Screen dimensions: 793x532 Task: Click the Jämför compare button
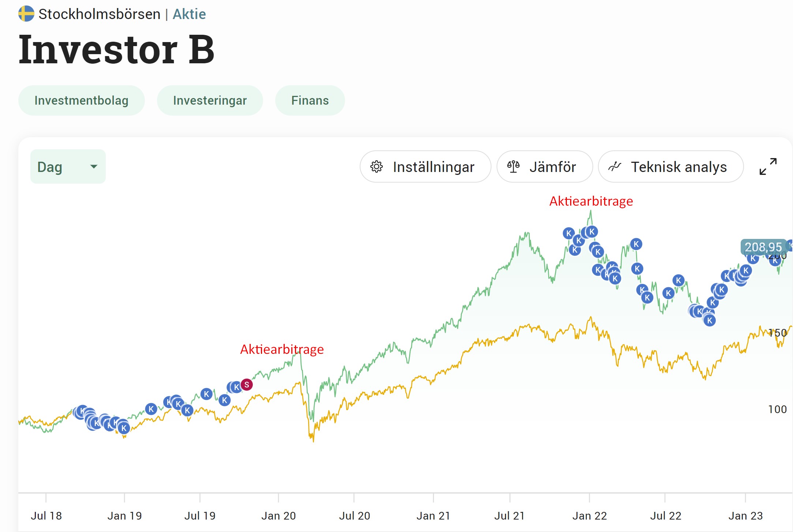(544, 167)
